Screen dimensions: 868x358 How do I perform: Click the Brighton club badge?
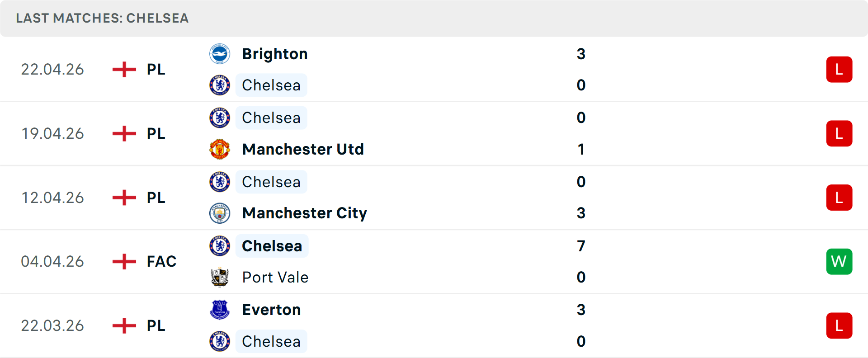click(x=220, y=53)
